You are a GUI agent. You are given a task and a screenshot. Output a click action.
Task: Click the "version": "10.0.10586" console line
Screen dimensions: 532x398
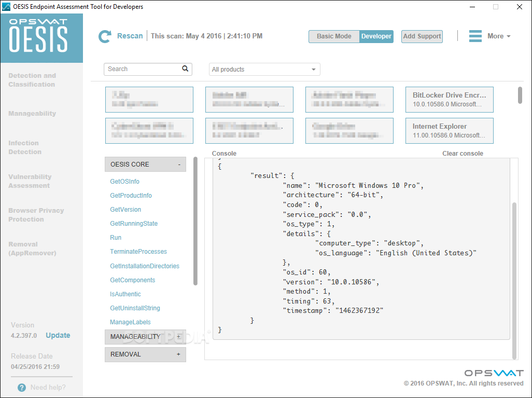pyautogui.click(x=331, y=282)
